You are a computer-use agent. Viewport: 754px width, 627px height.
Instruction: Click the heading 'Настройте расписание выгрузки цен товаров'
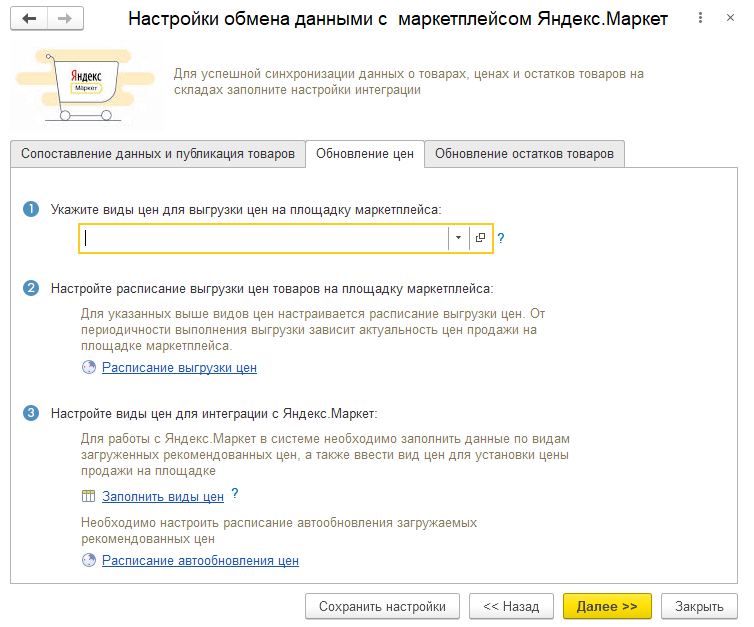pyautogui.click(x=272, y=289)
